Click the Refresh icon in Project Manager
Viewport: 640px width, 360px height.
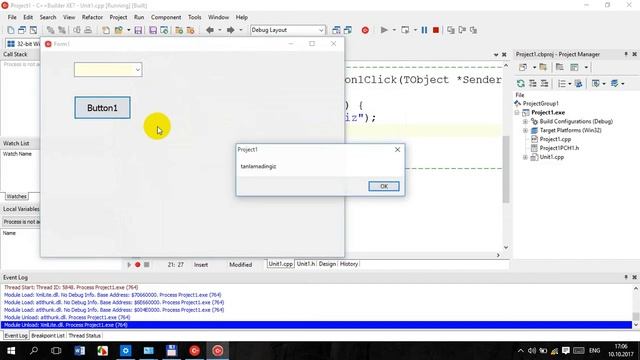tap(521, 84)
